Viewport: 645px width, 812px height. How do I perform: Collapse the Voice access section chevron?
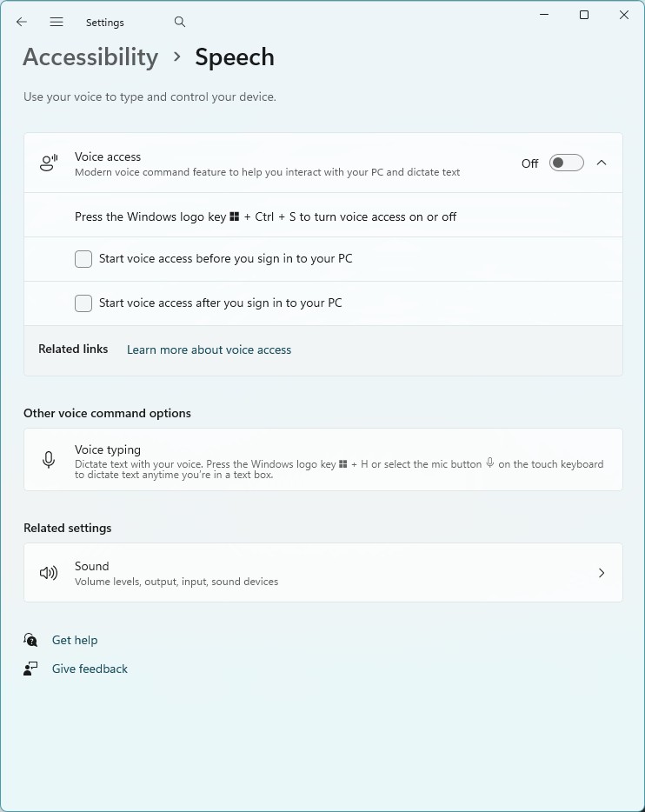(x=602, y=163)
